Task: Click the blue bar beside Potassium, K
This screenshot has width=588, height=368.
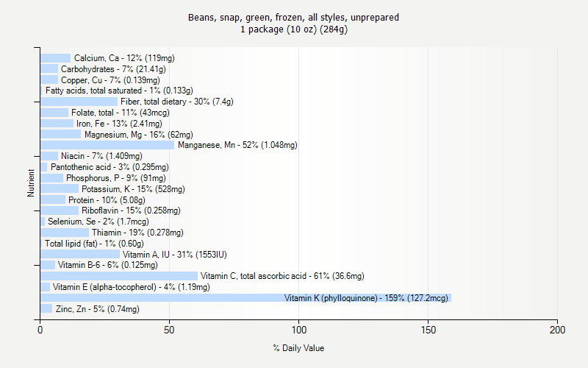Action: [60, 189]
